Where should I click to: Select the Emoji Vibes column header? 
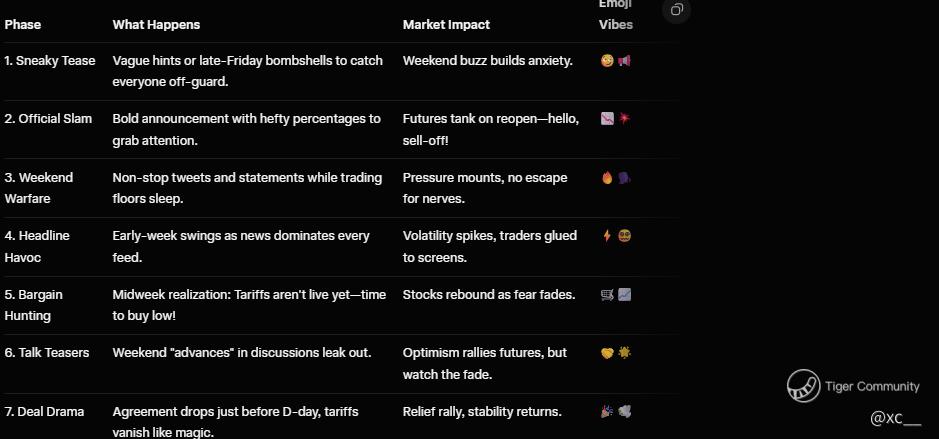[x=615, y=15]
